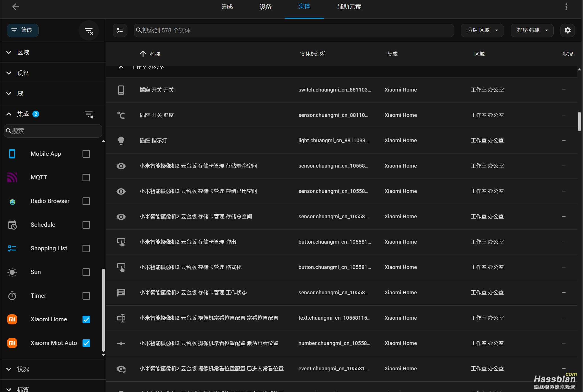This screenshot has width=583, height=392.
Task: Sort by 实体标识符 column header
Action: (x=313, y=54)
